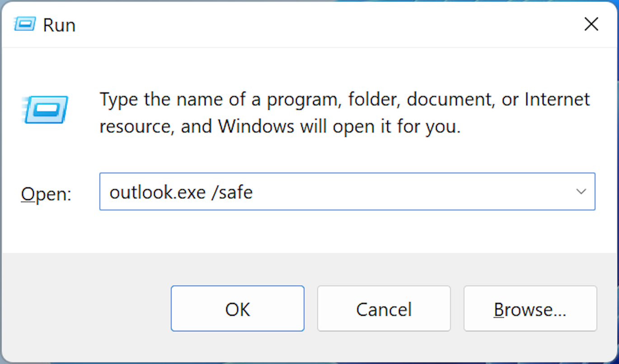The height and width of the screenshot is (364, 619).
Task: Click empty space inside Open field before arrow
Action: pyautogui.click(x=407, y=191)
